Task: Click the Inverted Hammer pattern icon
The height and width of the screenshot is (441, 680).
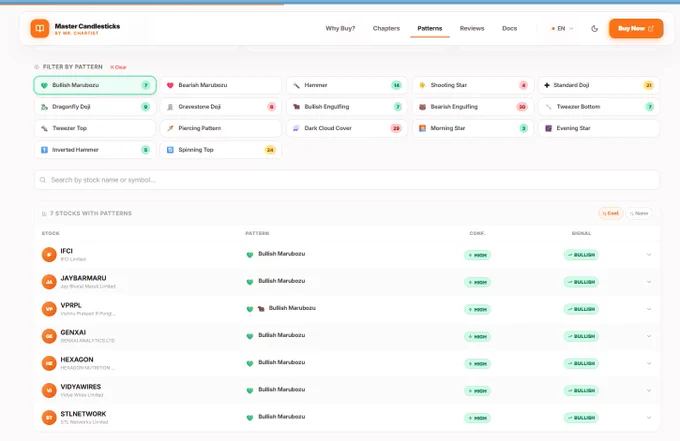Action: pyautogui.click(x=44, y=150)
